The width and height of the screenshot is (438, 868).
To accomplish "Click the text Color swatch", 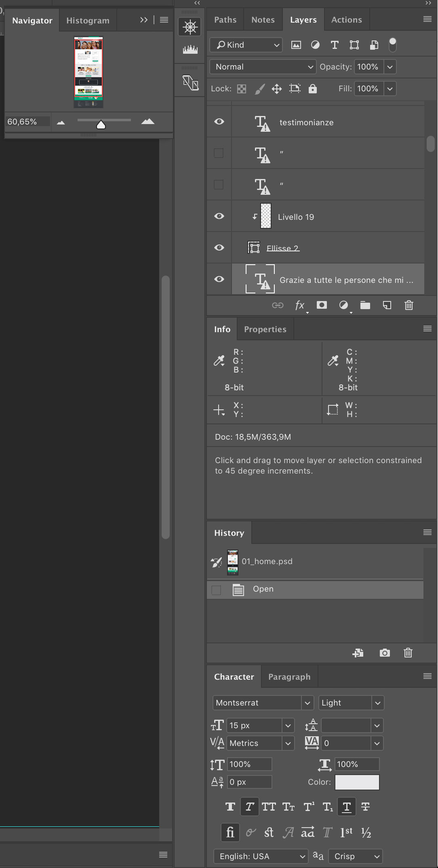I will pyautogui.click(x=357, y=782).
